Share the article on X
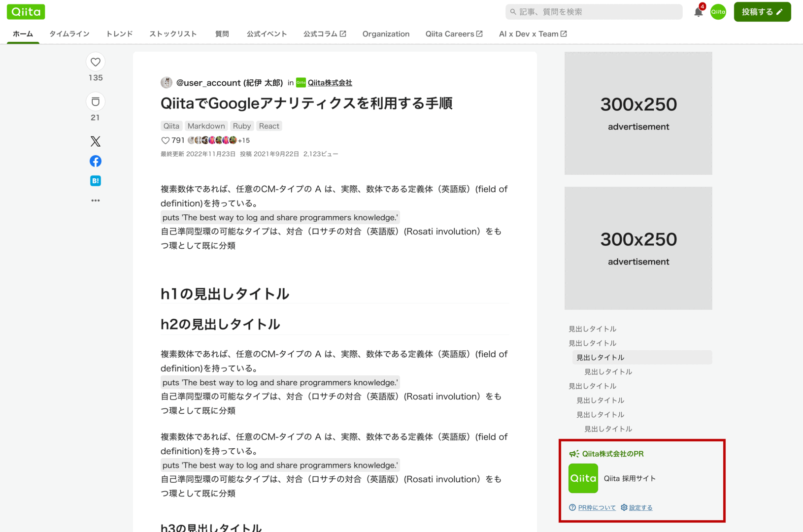 coord(96,141)
